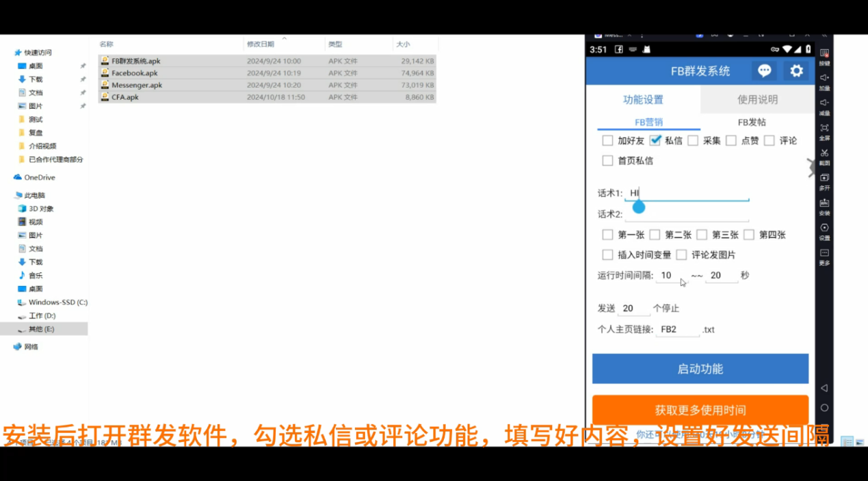Switch Explorer to large icons view button

(860, 442)
